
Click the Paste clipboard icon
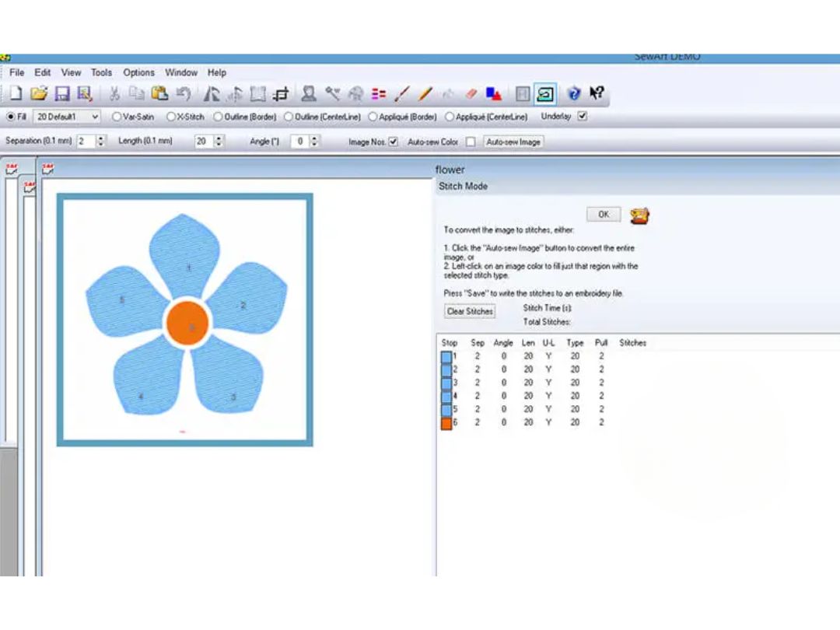tap(159, 94)
